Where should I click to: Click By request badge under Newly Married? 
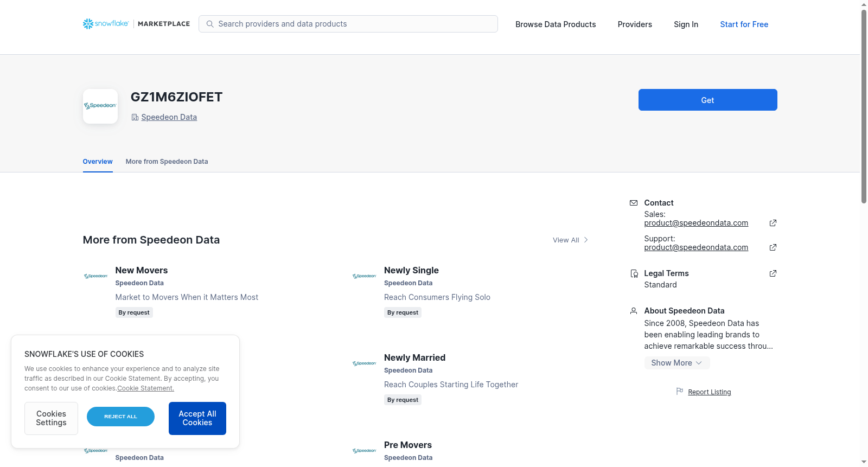[403, 400]
